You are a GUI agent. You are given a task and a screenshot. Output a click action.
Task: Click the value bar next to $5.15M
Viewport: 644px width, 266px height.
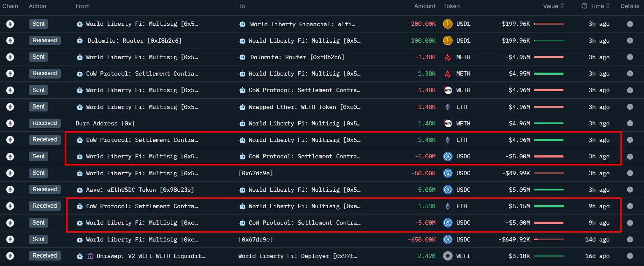549,206
